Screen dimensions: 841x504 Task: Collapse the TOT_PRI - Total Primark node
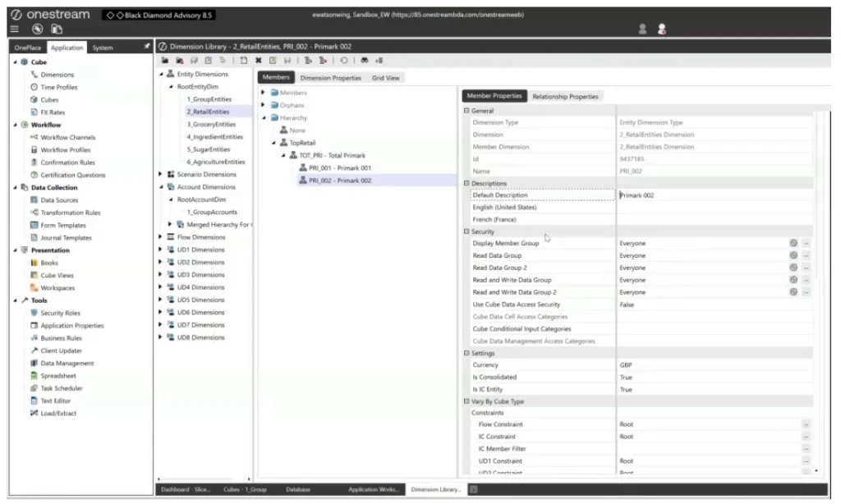point(283,155)
